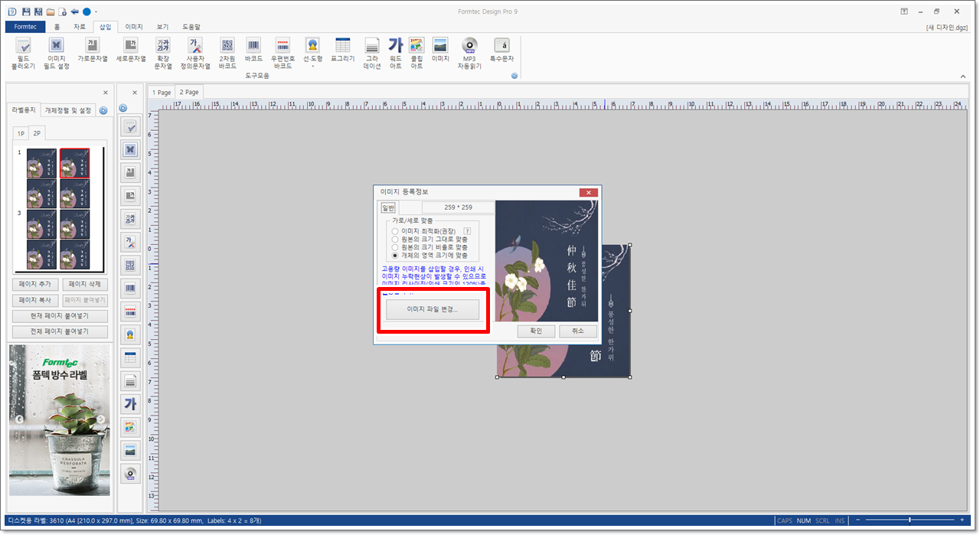Click the field checkmark icon in vertical toolbar
Screen dimensions: 980x535
(x=130, y=127)
